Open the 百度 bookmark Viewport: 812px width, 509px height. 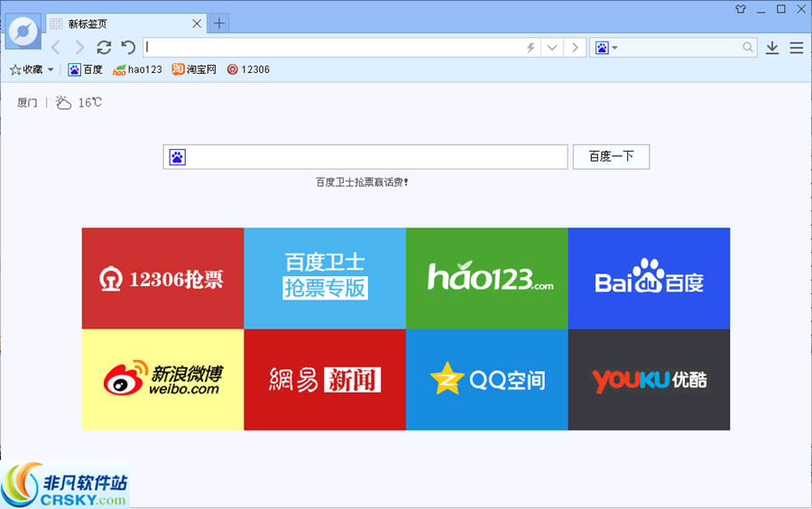pos(86,69)
